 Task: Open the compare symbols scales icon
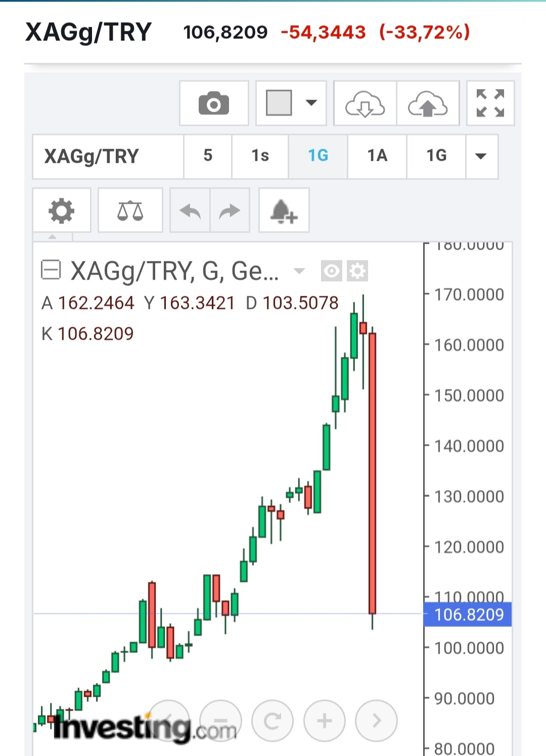[x=130, y=211]
